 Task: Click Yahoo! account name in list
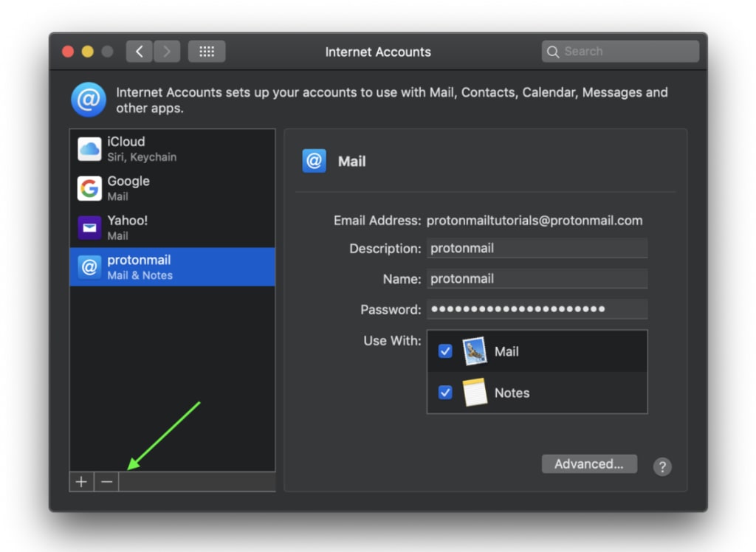click(128, 221)
